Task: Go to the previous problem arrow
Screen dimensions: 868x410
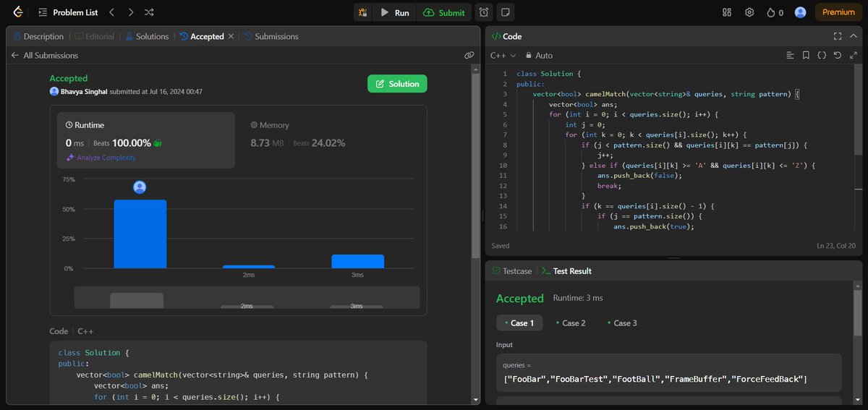Action: [x=111, y=12]
